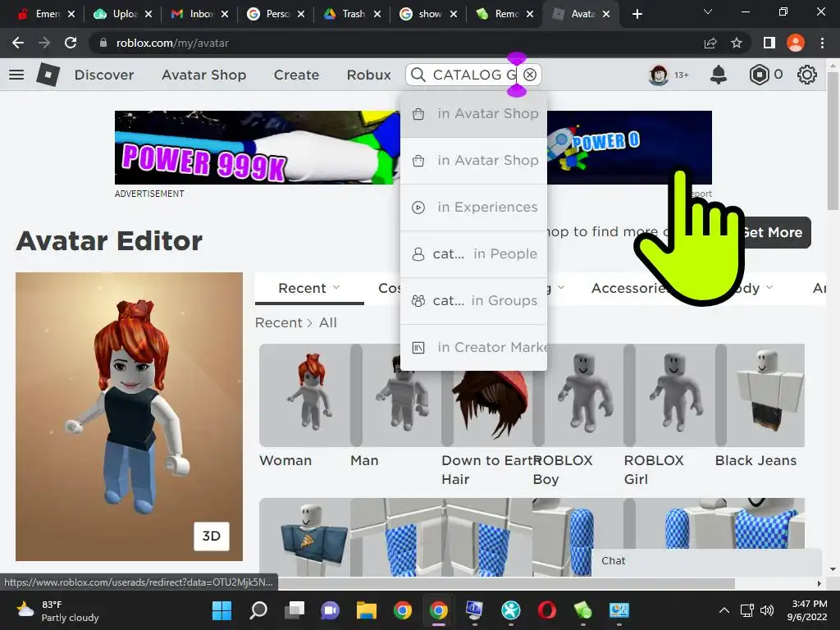Open the weather widget on taskbar
The height and width of the screenshot is (630, 840).
(x=57, y=610)
